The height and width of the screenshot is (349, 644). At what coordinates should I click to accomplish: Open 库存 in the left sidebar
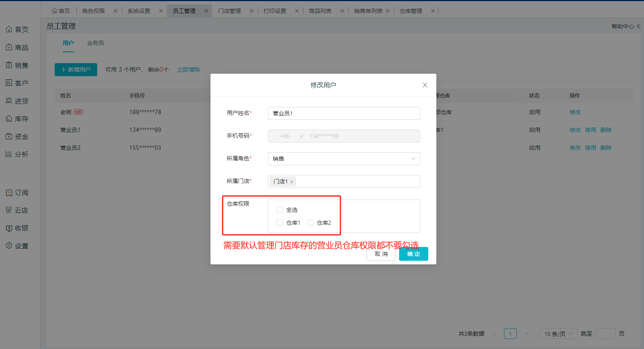(x=17, y=119)
